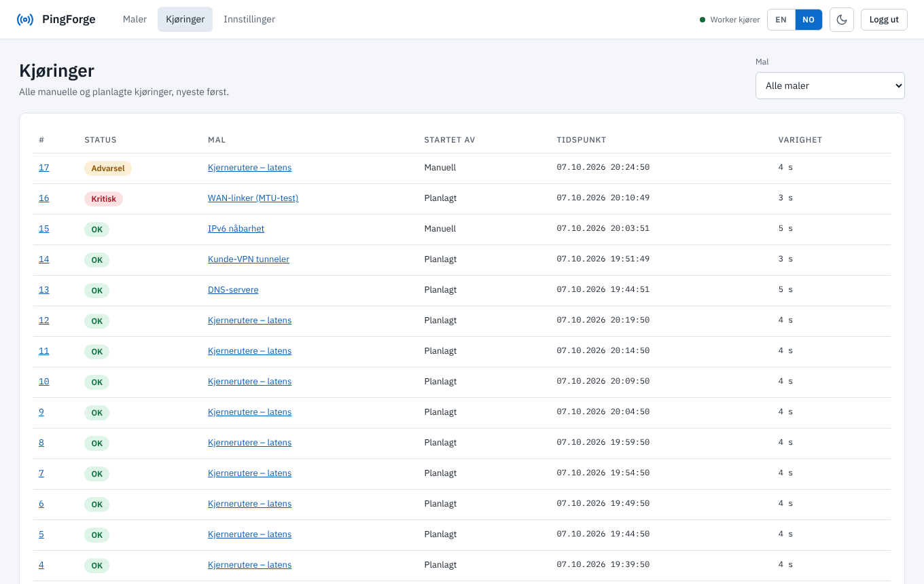Open run number 16
The height and width of the screenshot is (584, 924).
click(44, 198)
